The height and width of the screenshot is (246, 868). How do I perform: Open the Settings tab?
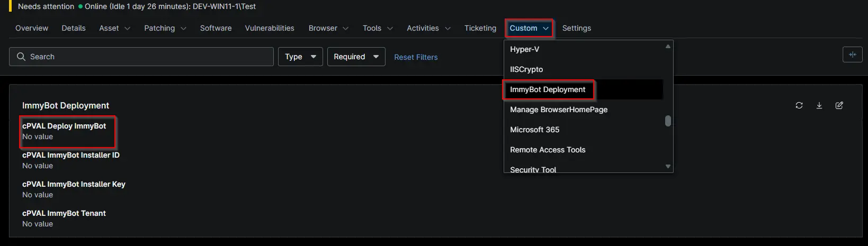(577, 28)
